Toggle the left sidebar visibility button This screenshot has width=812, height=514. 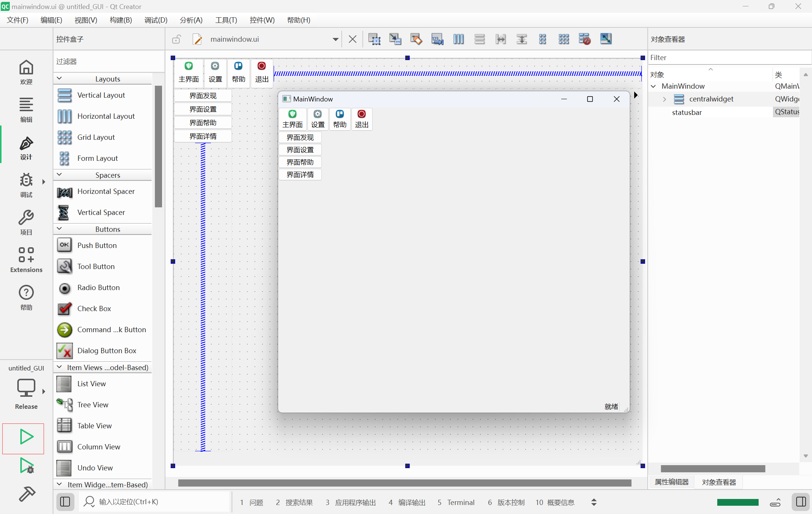(x=65, y=502)
